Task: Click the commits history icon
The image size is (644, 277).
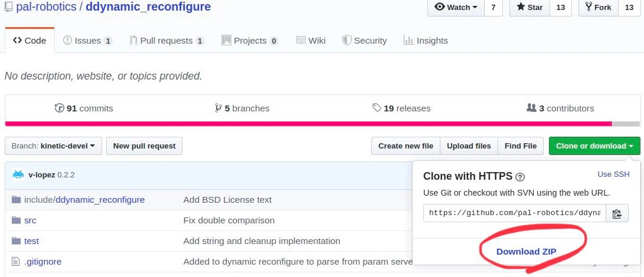Action: pyautogui.click(x=59, y=108)
